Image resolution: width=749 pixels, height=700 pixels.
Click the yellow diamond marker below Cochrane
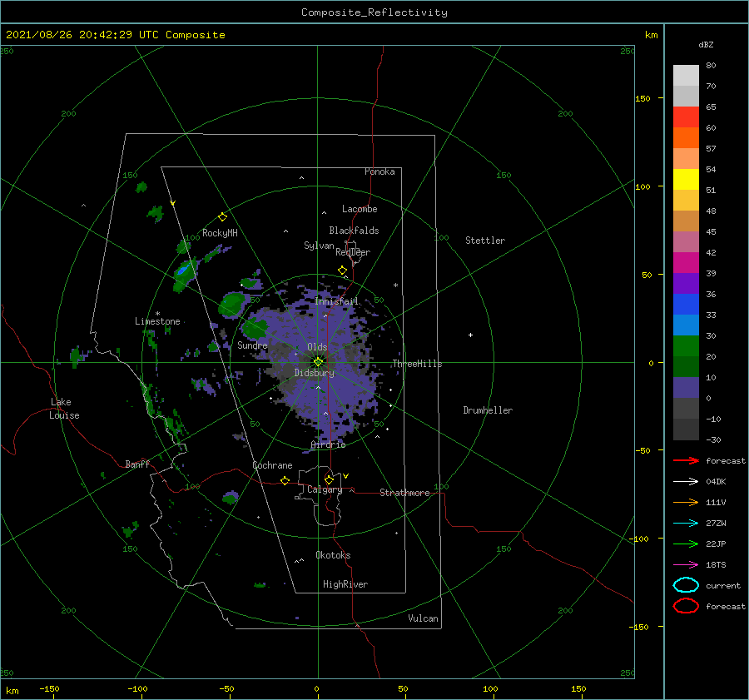coord(285,480)
